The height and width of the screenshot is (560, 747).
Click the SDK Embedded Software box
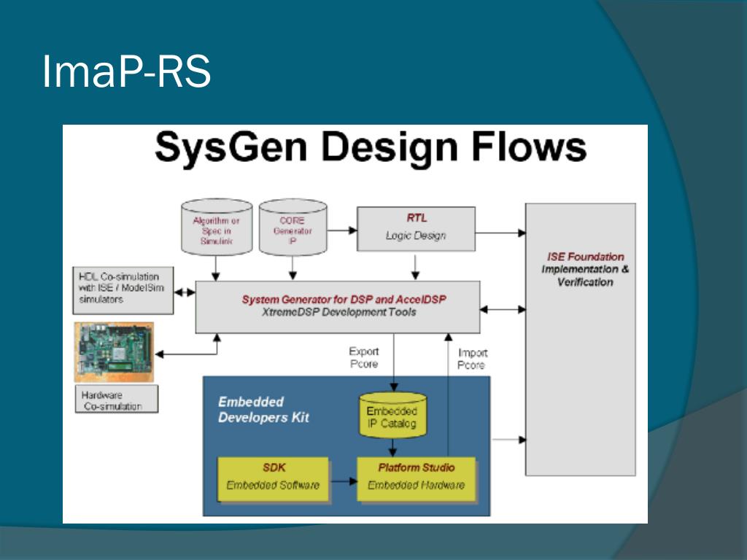pos(273,480)
